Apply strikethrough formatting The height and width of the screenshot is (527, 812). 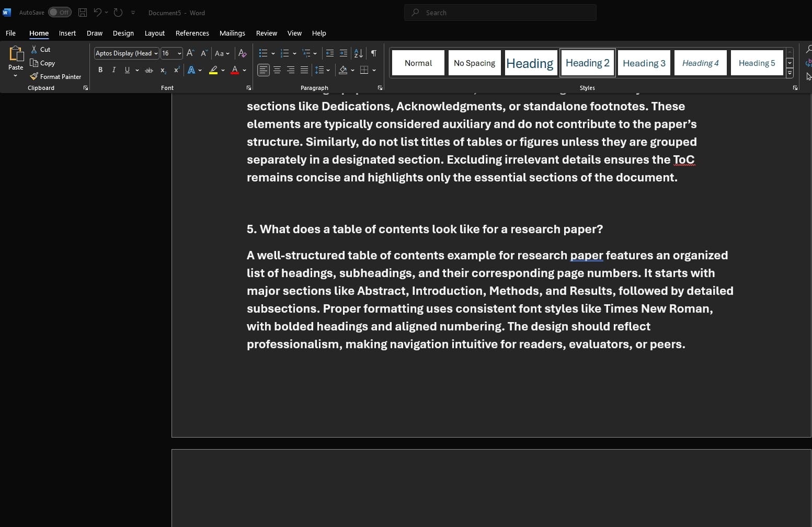tap(149, 70)
